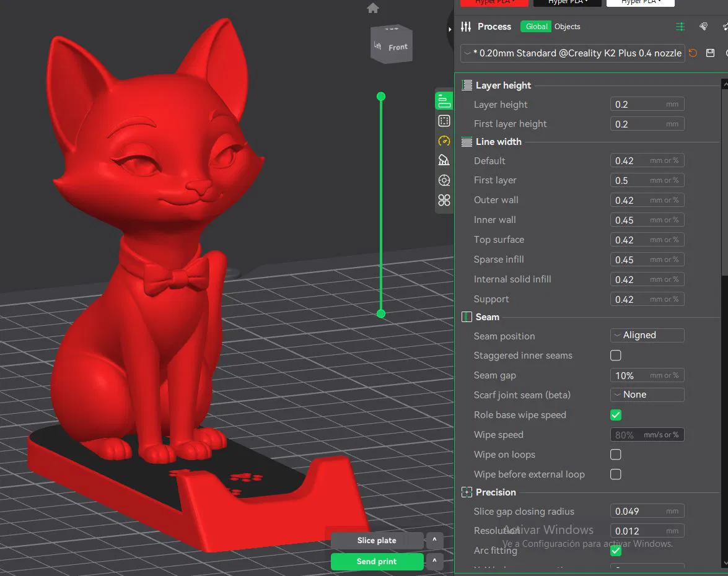Click the Line width section icon
The height and width of the screenshot is (576, 728).
pos(467,142)
